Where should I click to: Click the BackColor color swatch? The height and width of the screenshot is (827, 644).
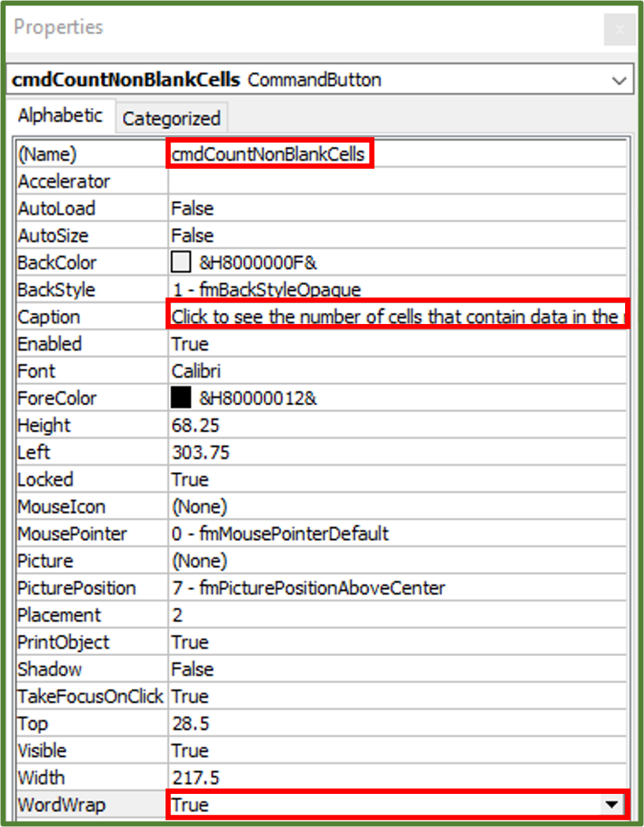tap(179, 262)
